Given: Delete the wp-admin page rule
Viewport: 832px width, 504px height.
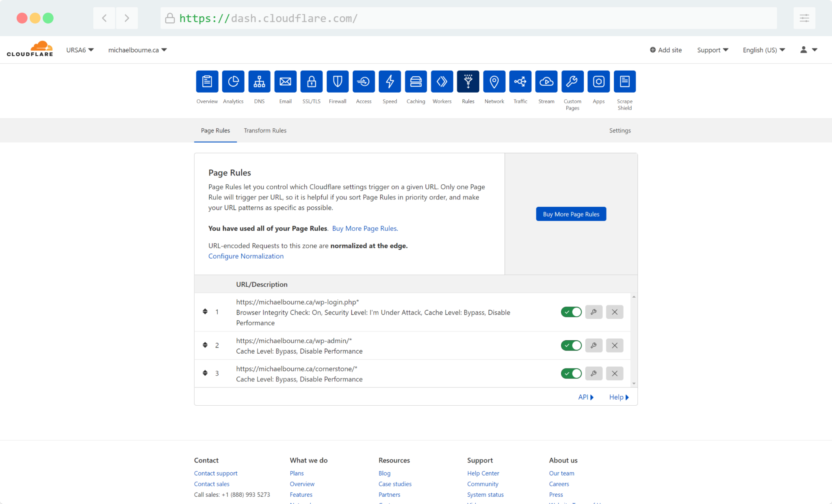Looking at the screenshot, I should tap(615, 345).
